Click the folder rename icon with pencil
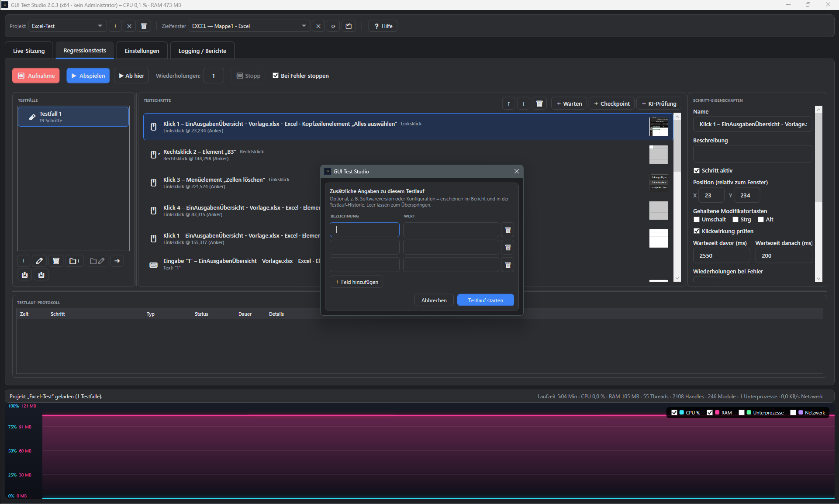The image size is (839, 504). click(x=97, y=261)
